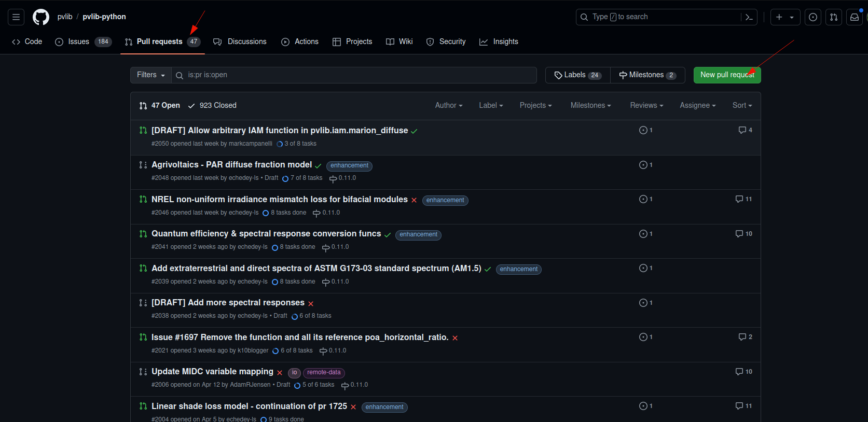The height and width of the screenshot is (422, 868).
Task: Click author k10blogger on PR #2021
Action: click(x=253, y=350)
